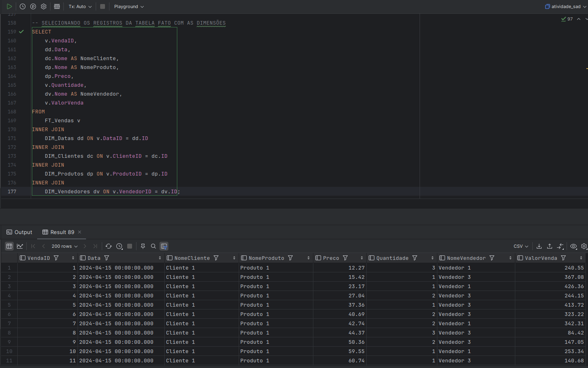Open the auto-refresh clock in result toolbar
This screenshot has width=588, height=368.
click(119, 246)
